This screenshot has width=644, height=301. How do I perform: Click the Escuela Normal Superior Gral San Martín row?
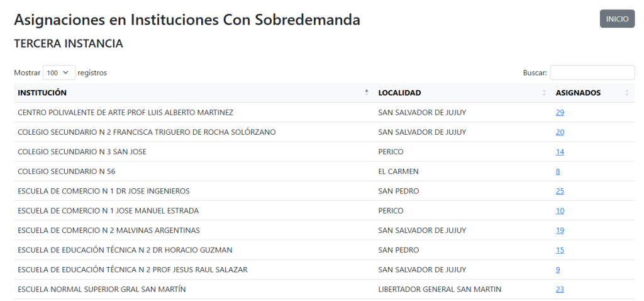(102, 290)
